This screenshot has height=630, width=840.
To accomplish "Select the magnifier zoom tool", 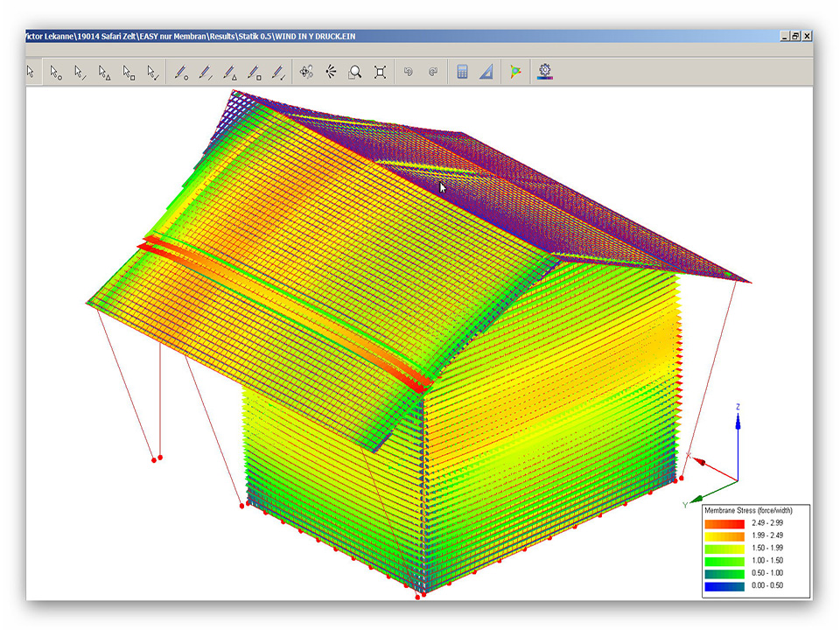I will [355, 72].
